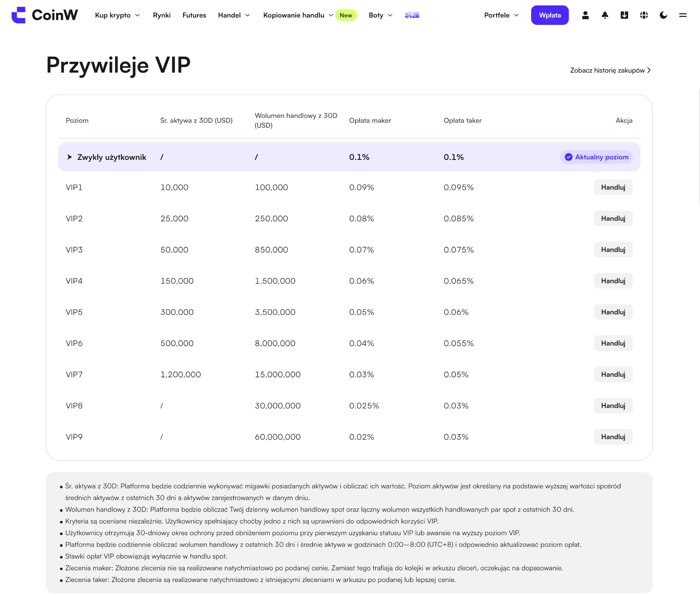Screen dimensions: 700x595
Task: Open the language globe icon
Action: [x=644, y=15]
